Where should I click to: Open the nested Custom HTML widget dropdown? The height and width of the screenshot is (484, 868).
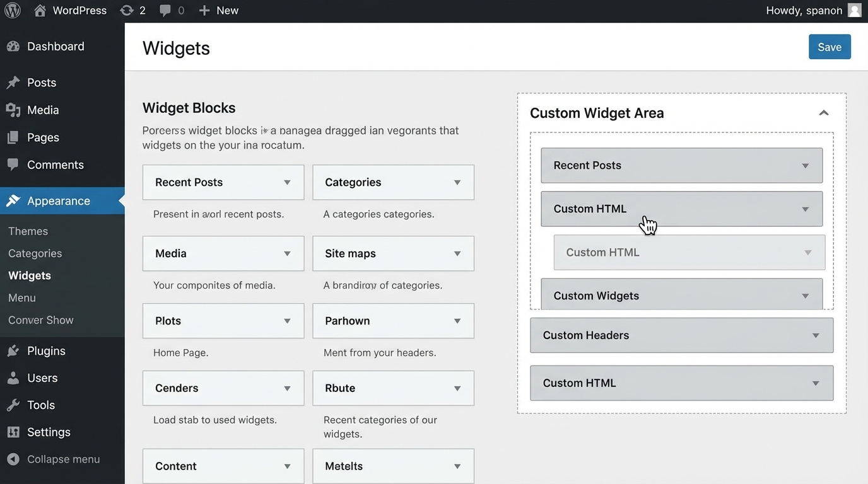click(x=808, y=252)
